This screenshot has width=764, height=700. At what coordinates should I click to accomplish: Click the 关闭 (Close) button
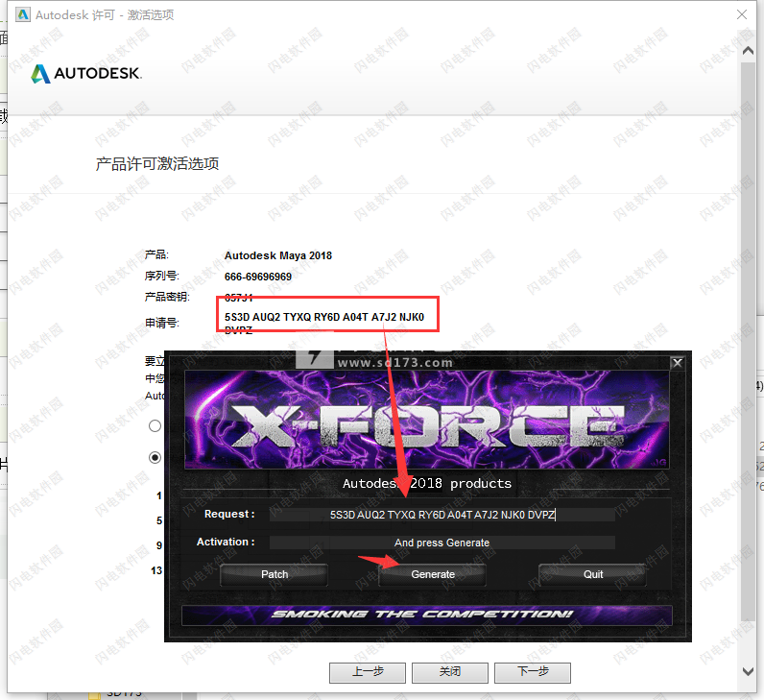(450, 672)
